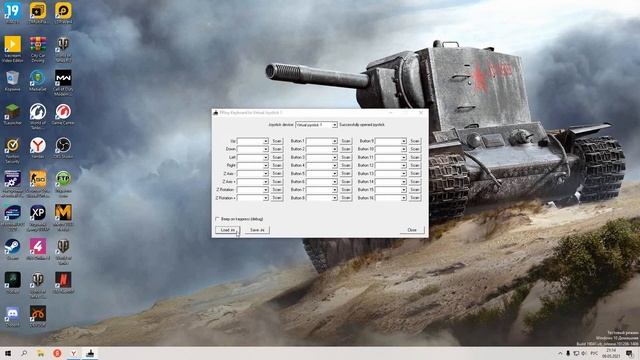The width and height of the screenshot is (640, 360).
Task: Open the Joystick device dropdown
Action: [x=316, y=124]
